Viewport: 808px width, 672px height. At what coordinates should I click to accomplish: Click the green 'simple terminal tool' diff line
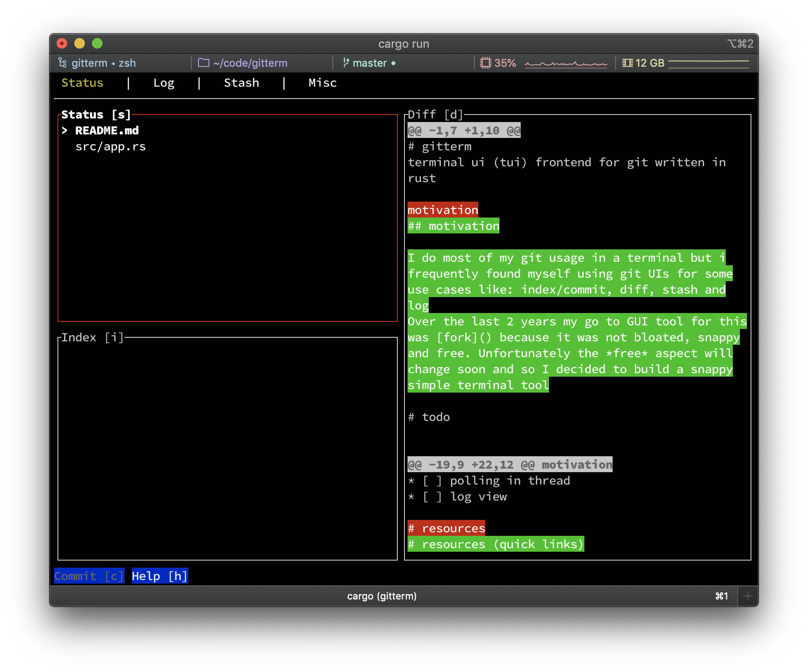pos(478,385)
